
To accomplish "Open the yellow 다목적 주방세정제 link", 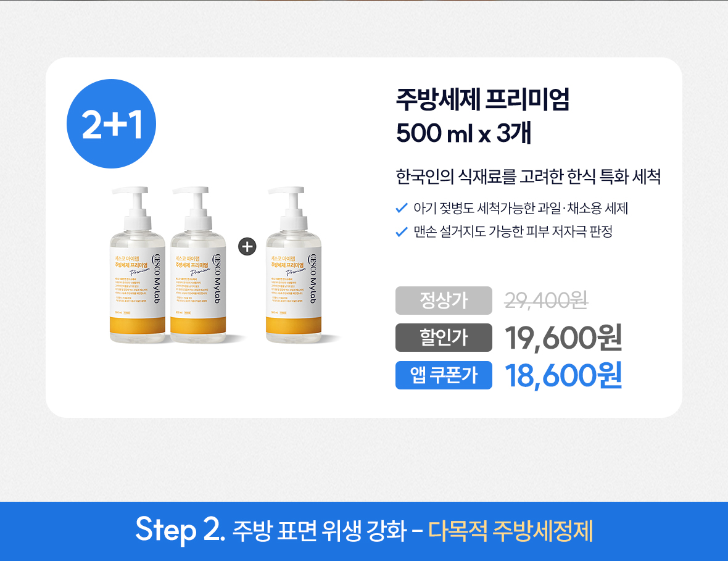I will click(510, 531).
